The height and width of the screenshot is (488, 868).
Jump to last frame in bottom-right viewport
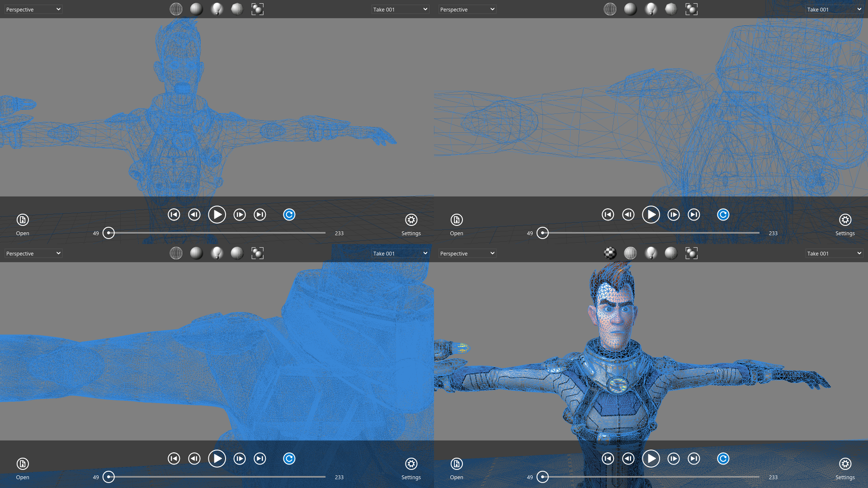[x=693, y=459]
